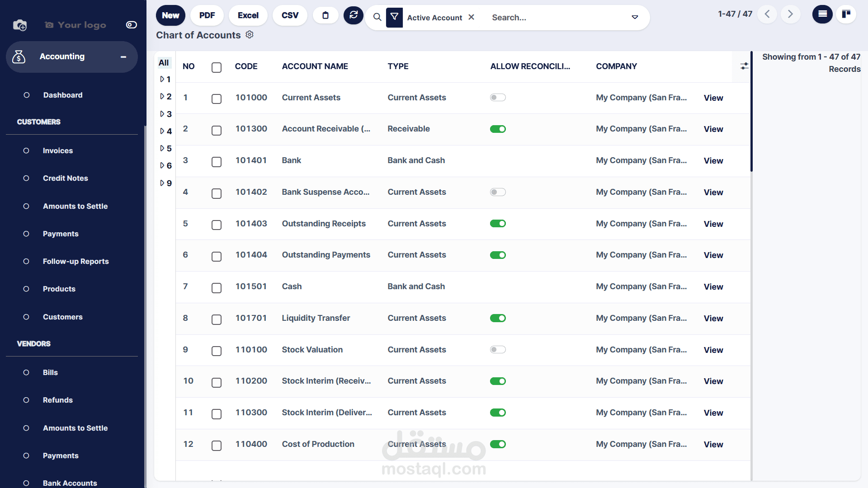Open the search options dropdown arrow
The height and width of the screenshot is (488, 868).
pos(635,17)
